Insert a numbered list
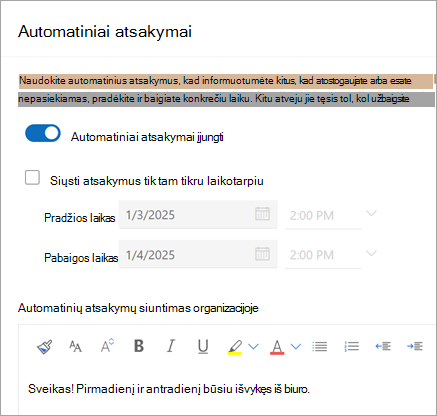The width and height of the screenshot is (437, 416). pyautogui.click(x=351, y=347)
